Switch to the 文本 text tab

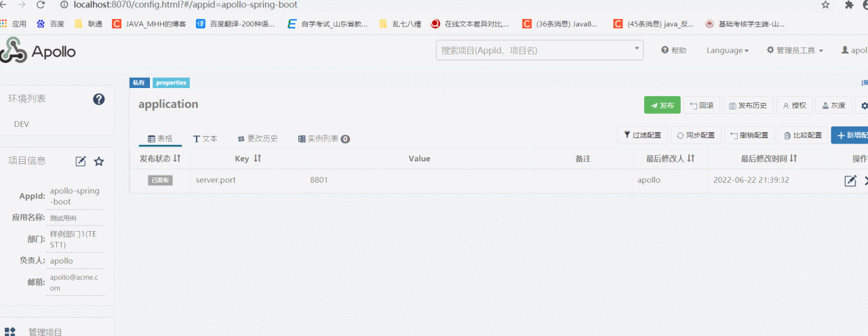coord(205,138)
